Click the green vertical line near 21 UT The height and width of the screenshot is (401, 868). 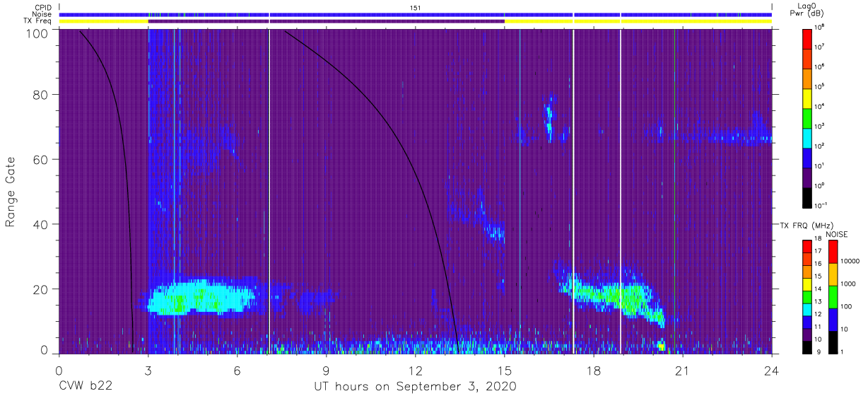674,191
